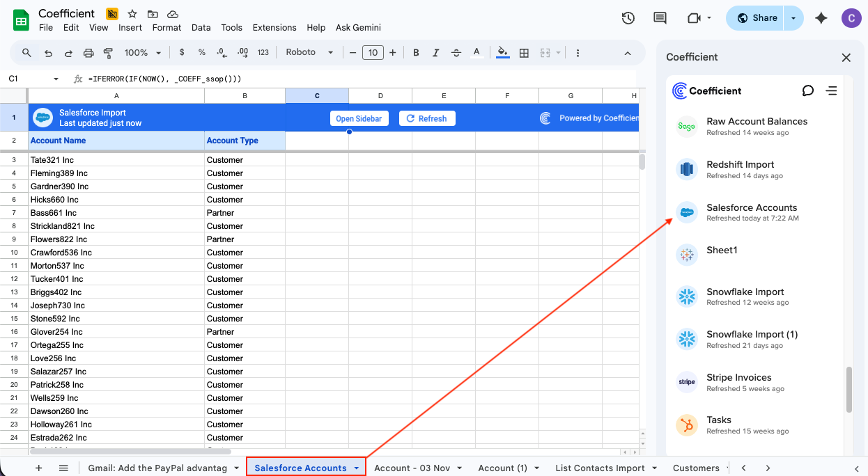
Task: Open the Coefficient hamburger menu
Action: 831,90
